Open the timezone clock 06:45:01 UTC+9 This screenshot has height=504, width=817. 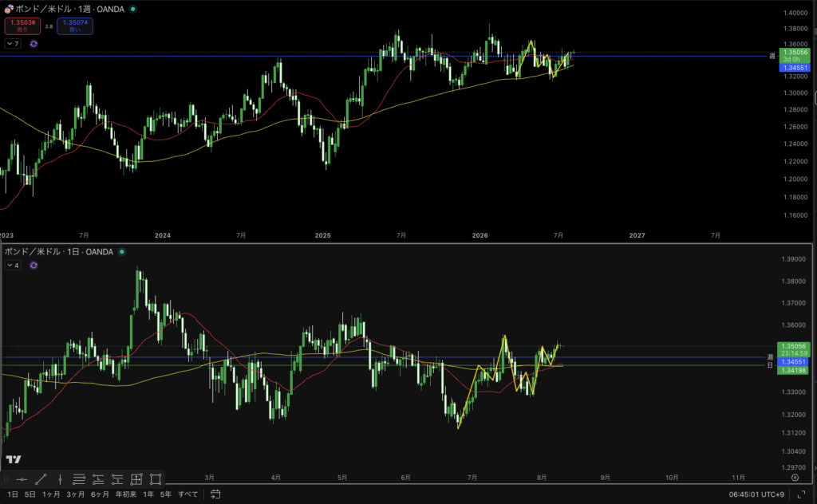(x=756, y=494)
